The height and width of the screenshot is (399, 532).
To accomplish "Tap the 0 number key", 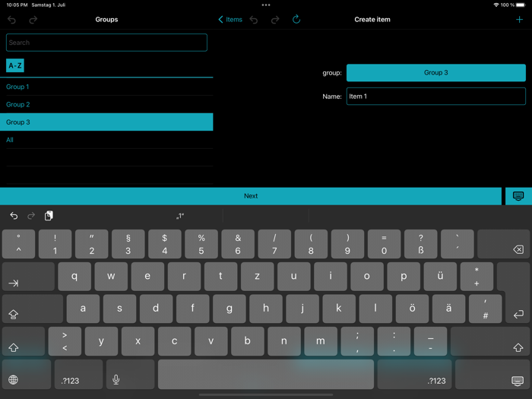I will 384,244.
